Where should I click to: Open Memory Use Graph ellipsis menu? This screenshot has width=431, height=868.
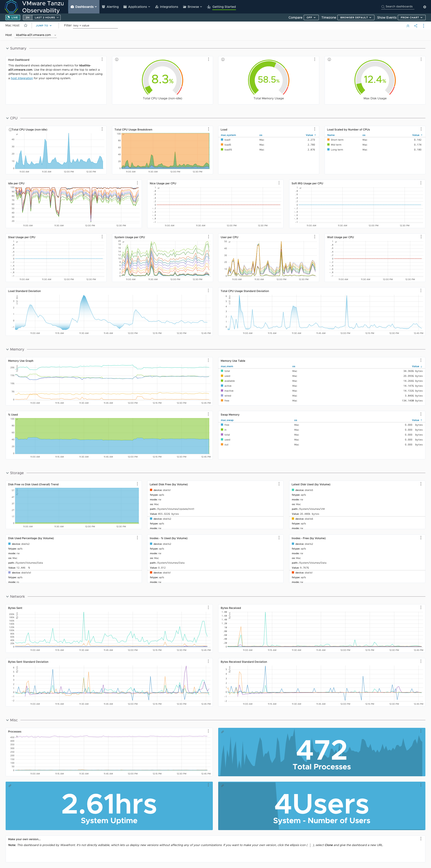[208, 360]
